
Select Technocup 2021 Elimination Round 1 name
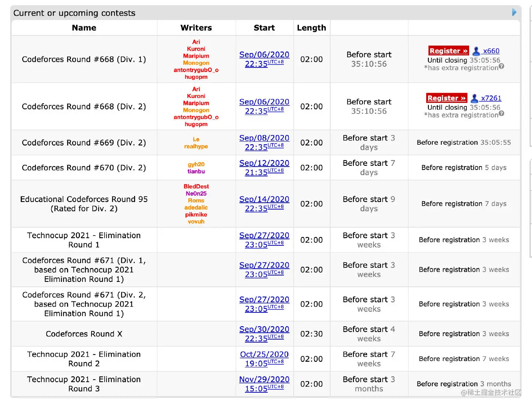coord(84,240)
